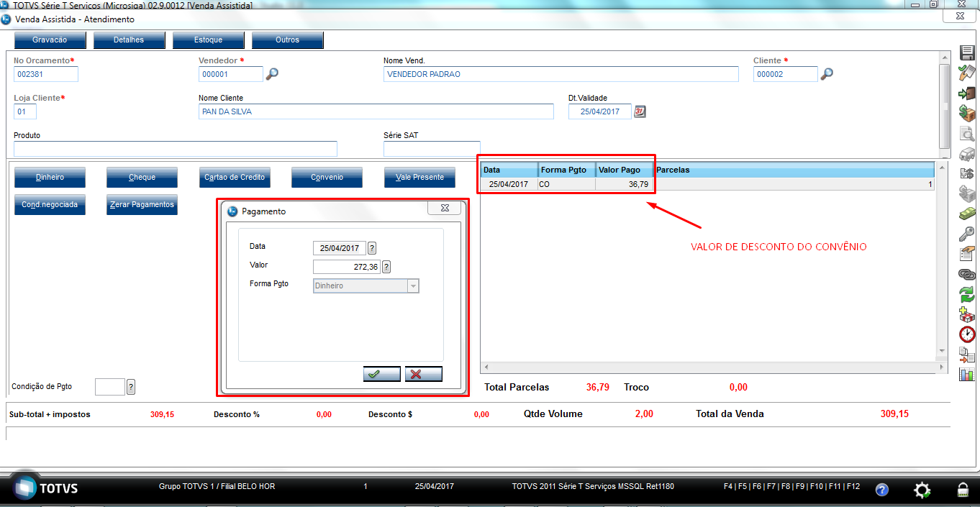Click the gift box icon in sidebar
This screenshot has height=507, width=980.
point(967,314)
